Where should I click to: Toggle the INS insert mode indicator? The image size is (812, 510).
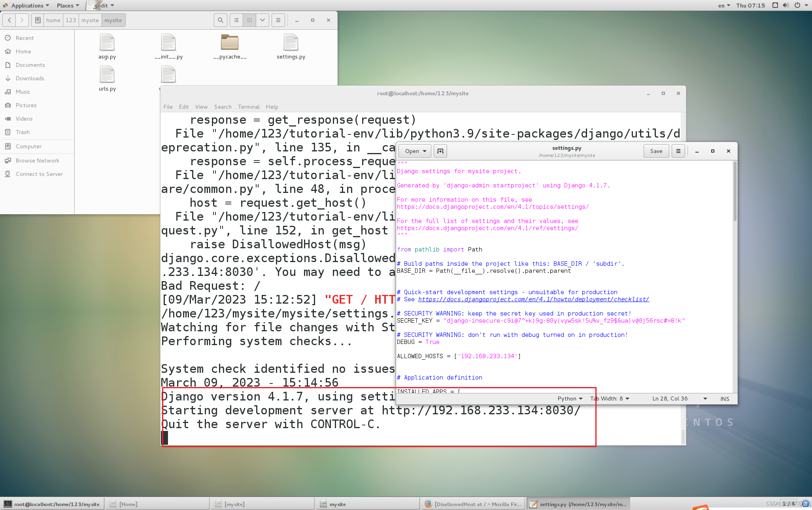tap(725, 399)
